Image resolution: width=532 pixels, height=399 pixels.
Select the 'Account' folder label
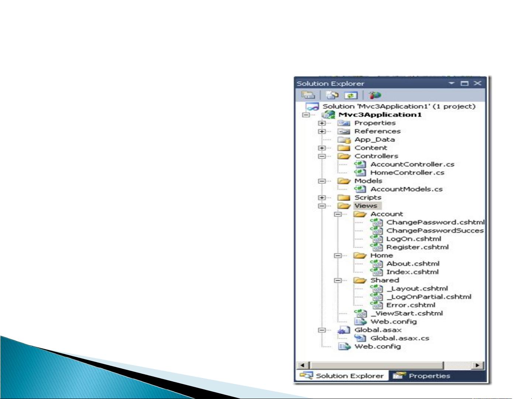pyautogui.click(x=387, y=214)
